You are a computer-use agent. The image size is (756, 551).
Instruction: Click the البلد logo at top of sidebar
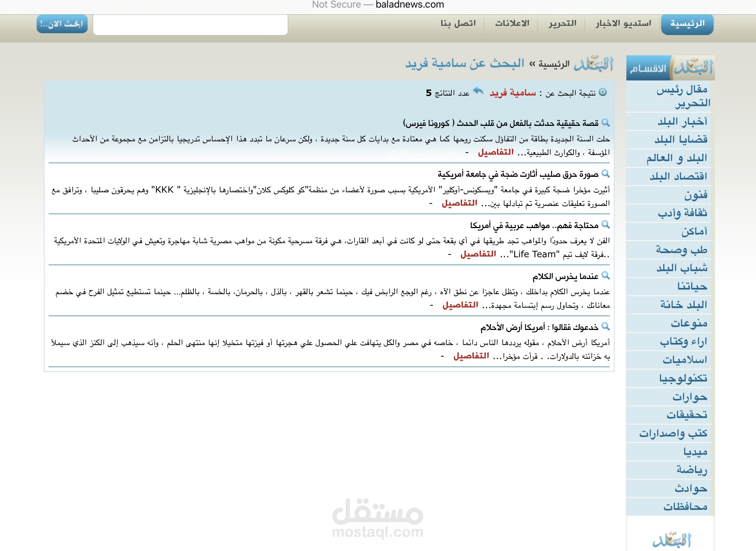(x=693, y=68)
